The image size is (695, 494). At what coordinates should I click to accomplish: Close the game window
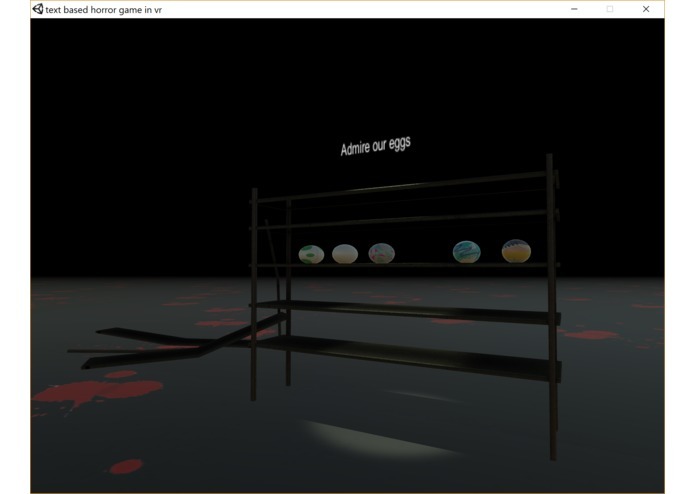646,9
